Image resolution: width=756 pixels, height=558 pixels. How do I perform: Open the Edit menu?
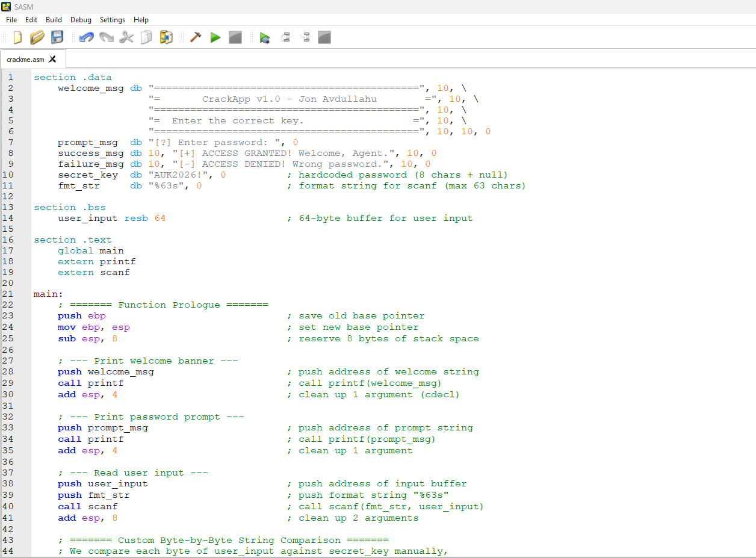[31, 20]
